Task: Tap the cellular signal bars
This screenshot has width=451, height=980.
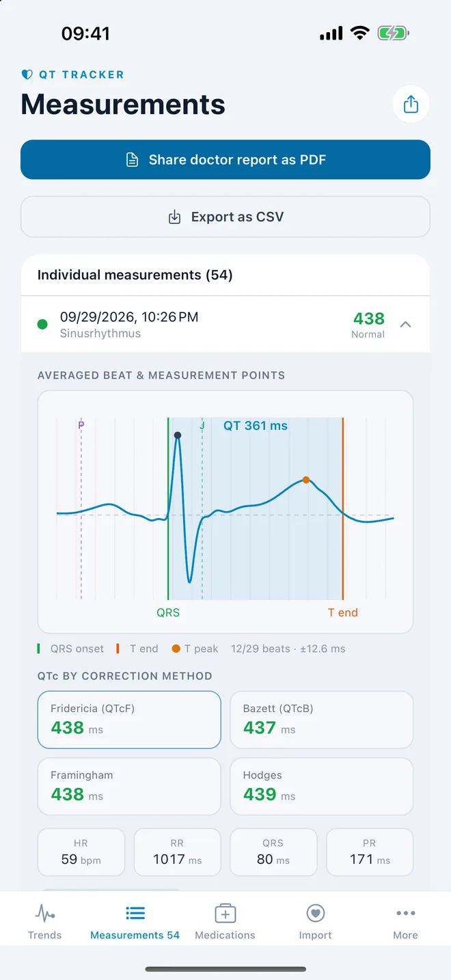Action: (x=331, y=33)
